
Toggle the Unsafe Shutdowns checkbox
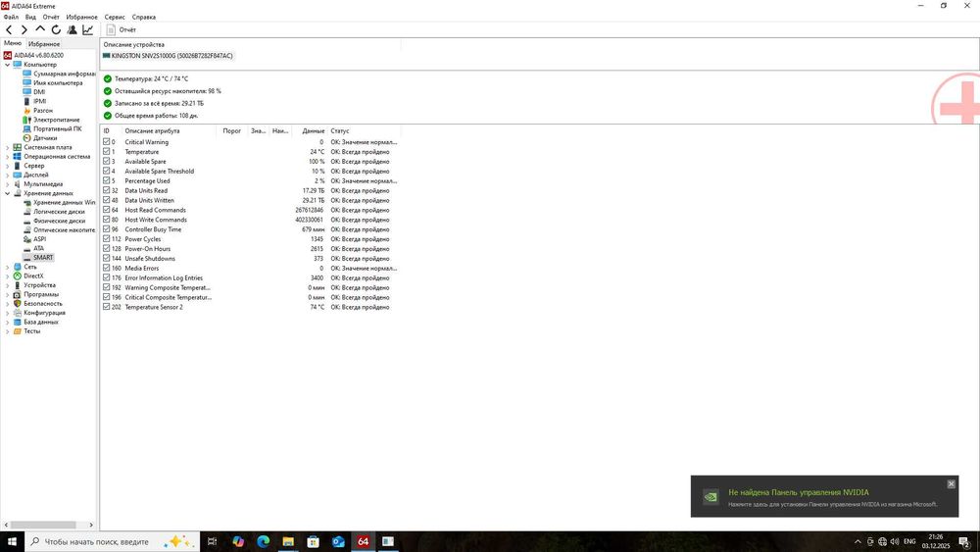[x=106, y=258]
